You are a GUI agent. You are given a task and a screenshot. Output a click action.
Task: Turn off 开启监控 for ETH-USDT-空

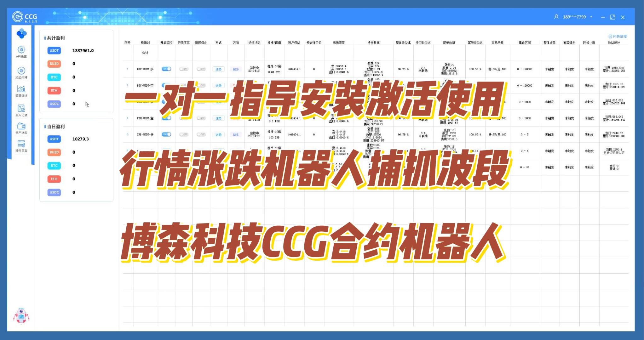point(166,118)
